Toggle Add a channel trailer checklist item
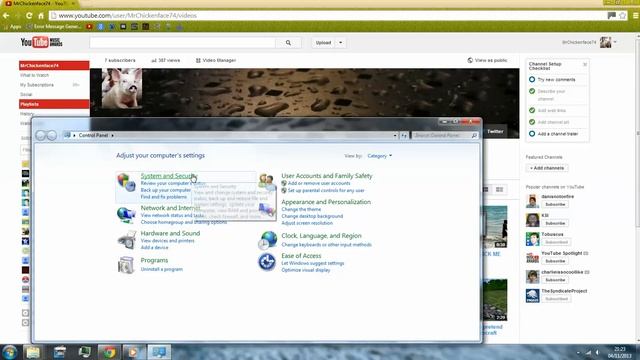 pos(532,134)
